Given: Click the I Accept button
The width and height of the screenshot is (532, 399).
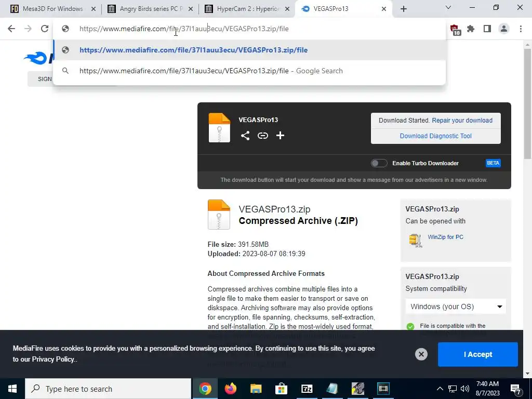Looking at the screenshot, I should [478, 354].
